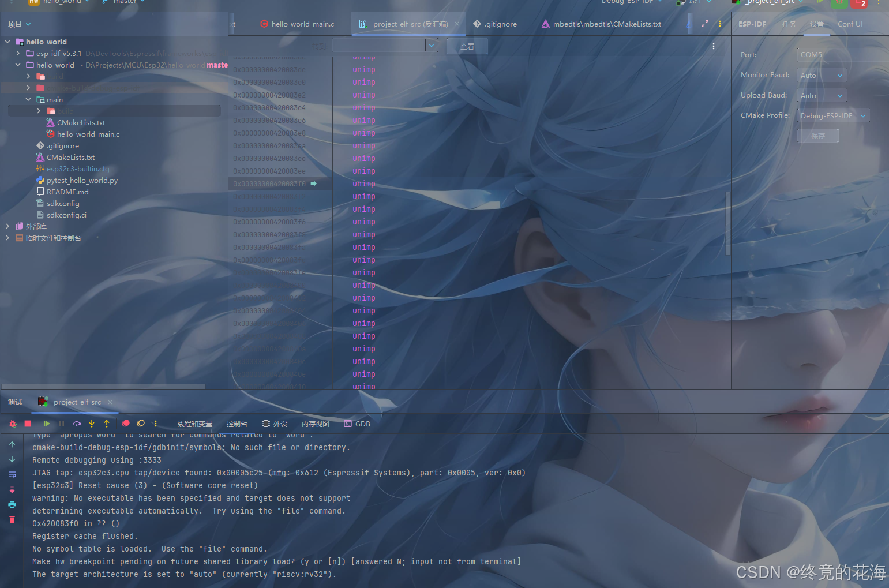Image resolution: width=889 pixels, height=588 pixels.
Task: Open Monitor Baud dropdown
Action: tap(822, 76)
